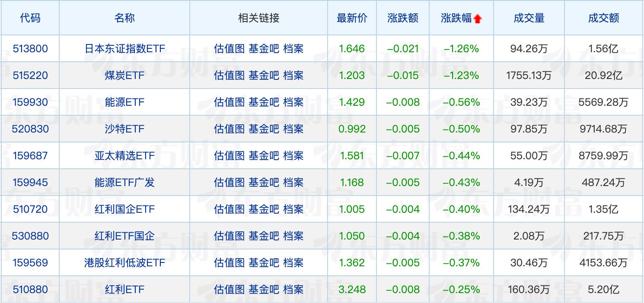Sort the table by 最新价 column
Image resolution: width=644 pixels, height=303 pixels.
coord(352,18)
